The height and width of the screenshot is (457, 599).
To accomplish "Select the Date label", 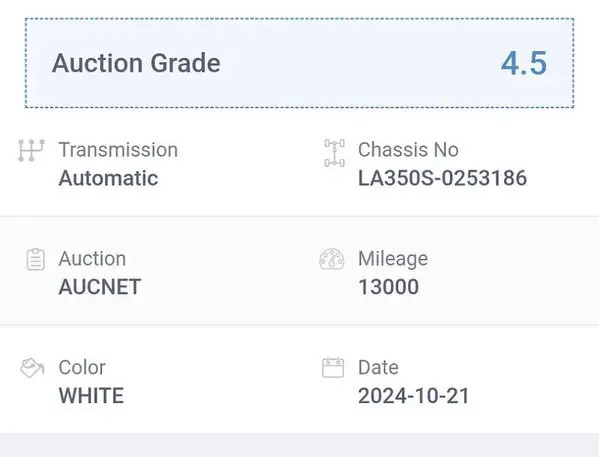I will click(x=378, y=368).
